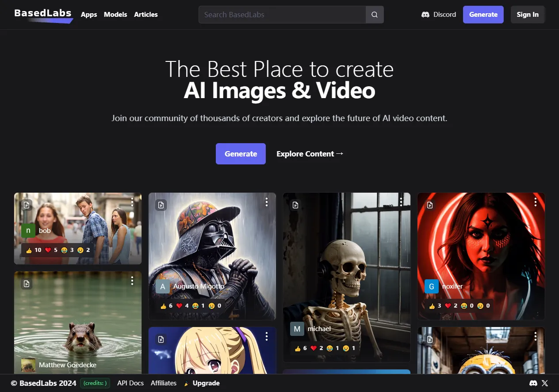The height and width of the screenshot is (392, 559).
Task: Click video file icon on skeleton card
Action: [295, 205]
